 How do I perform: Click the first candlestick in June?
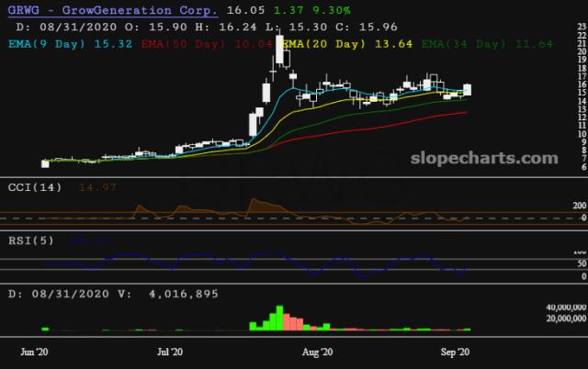pyautogui.click(x=45, y=163)
